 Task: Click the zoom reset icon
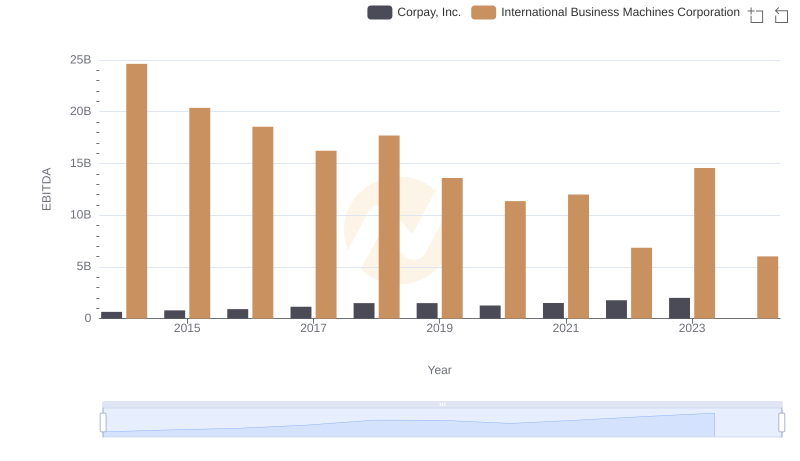click(782, 14)
